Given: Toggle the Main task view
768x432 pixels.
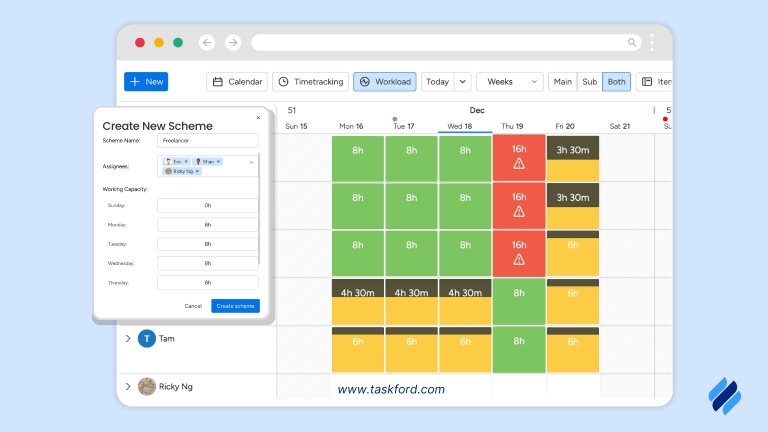Looking at the screenshot, I should click(563, 82).
